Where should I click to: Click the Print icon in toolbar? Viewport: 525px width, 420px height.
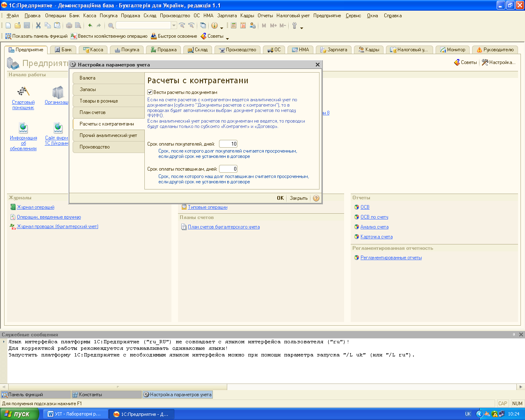pyautogui.click(x=69, y=25)
